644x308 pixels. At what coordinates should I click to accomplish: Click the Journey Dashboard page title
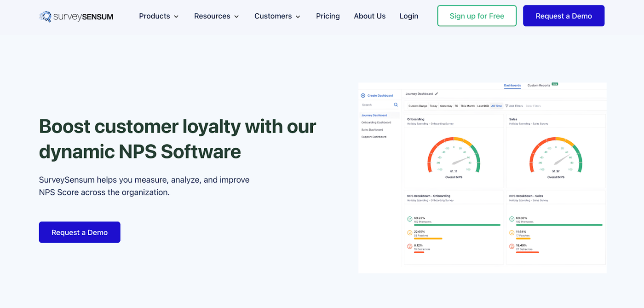click(419, 94)
